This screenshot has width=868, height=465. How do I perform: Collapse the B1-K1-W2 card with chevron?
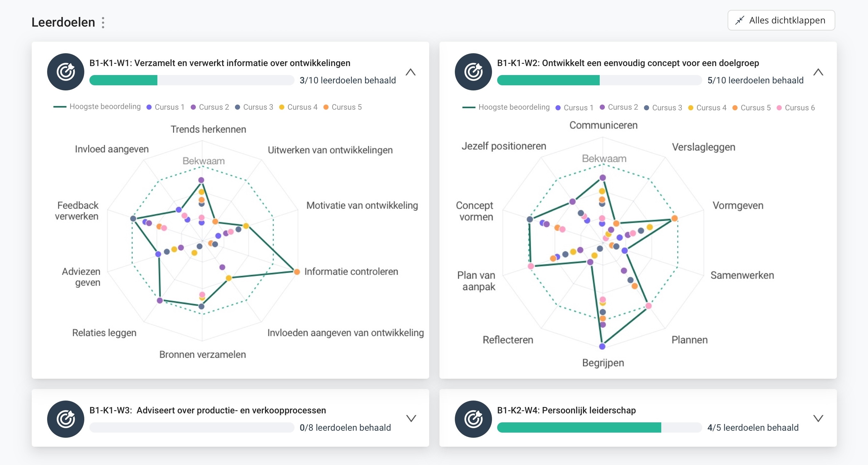818,72
